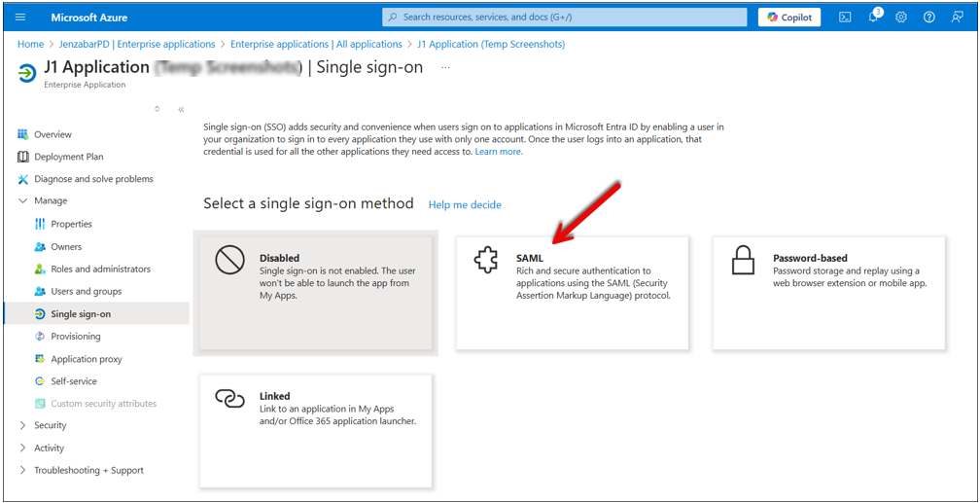980x503 pixels.
Task: Open portal settings gear icon
Action: point(901,18)
